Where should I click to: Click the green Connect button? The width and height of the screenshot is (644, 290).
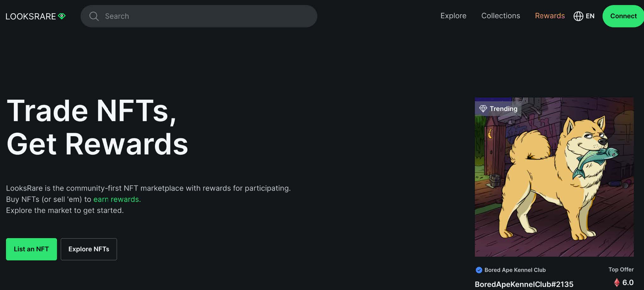623,16
